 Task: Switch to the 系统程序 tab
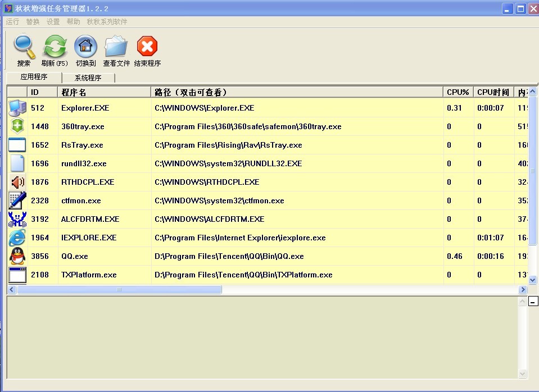pyautogui.click(x=87, y=77)
